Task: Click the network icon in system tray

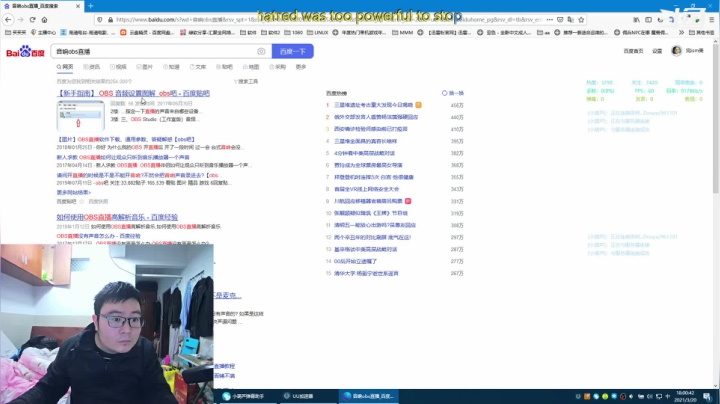Action: [659, 396]
